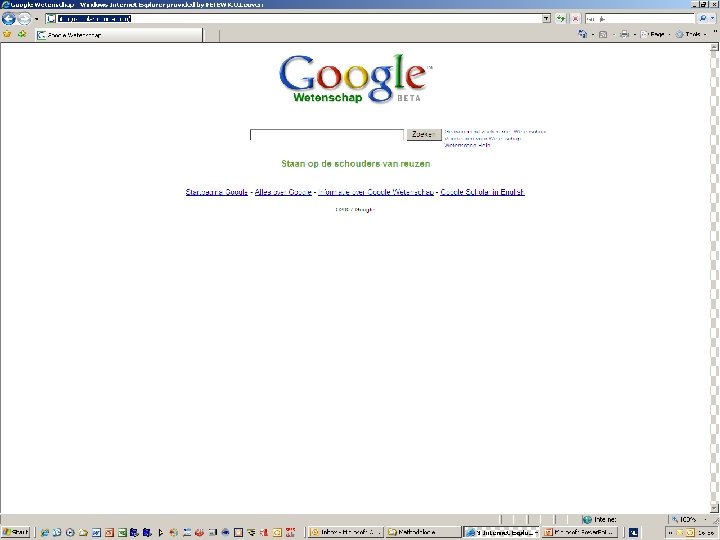Open the Windows Start menu
Image resolution: width=720 pixels, height=540 pixels.
pos(16,532)
